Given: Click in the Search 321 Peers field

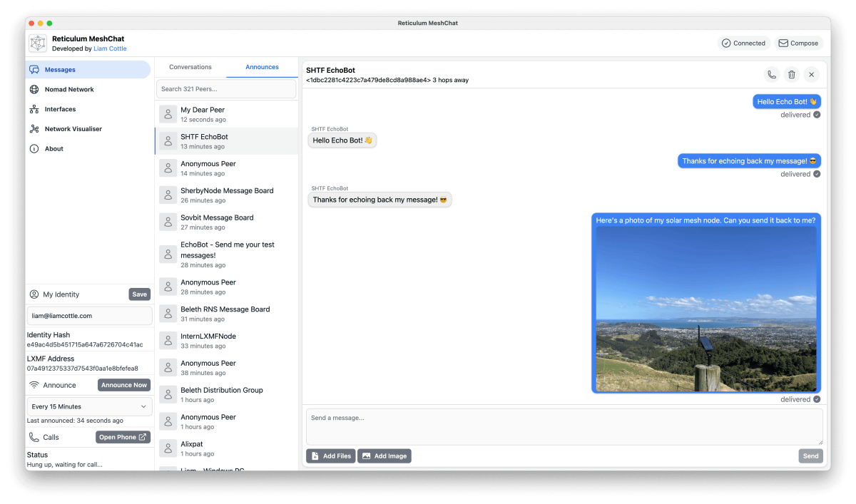Looking at the screenshot, I should (226, 89).
